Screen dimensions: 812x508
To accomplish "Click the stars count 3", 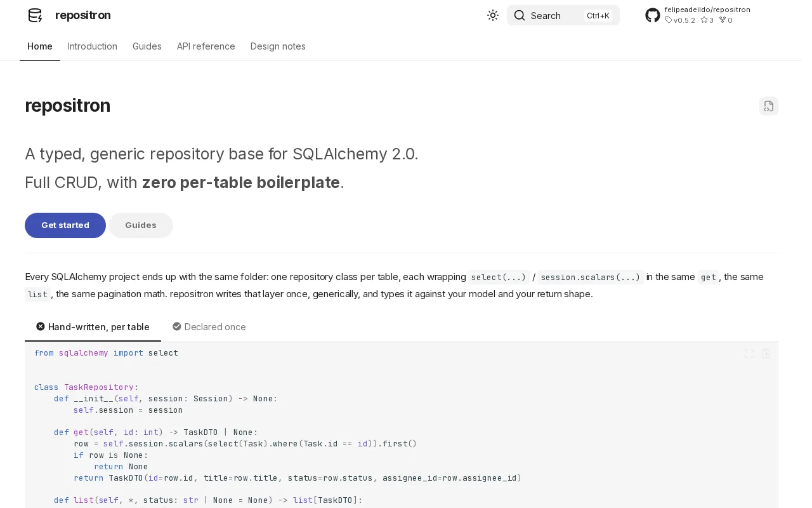I will tap(707, 20).
